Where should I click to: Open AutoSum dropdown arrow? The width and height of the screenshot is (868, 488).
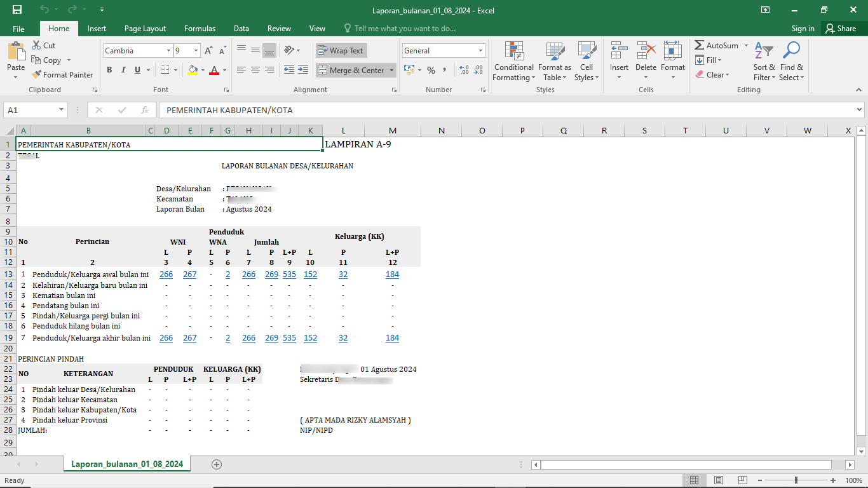coord(746,46)
